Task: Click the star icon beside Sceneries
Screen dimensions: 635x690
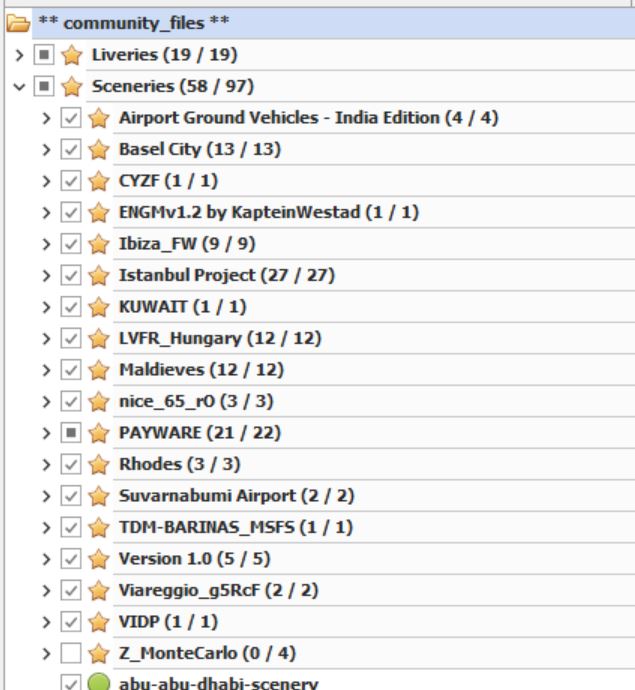Action: point(71,86)
